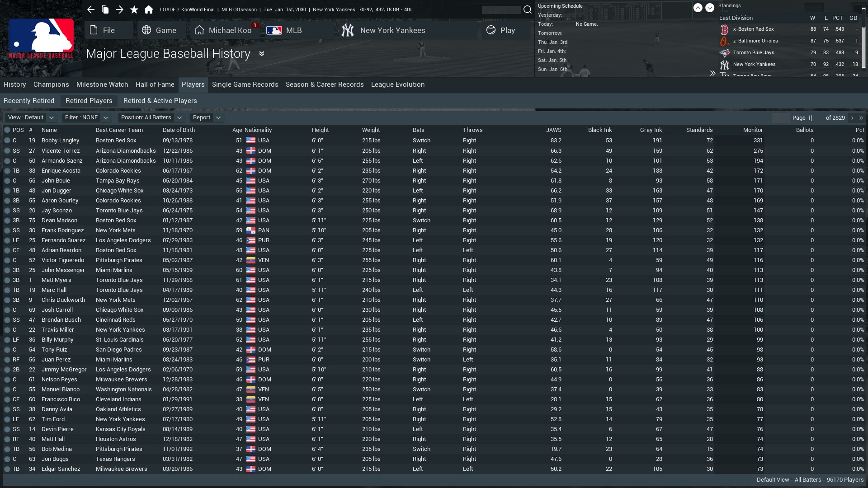Sort by the Monitor column header

click(753, 130)
